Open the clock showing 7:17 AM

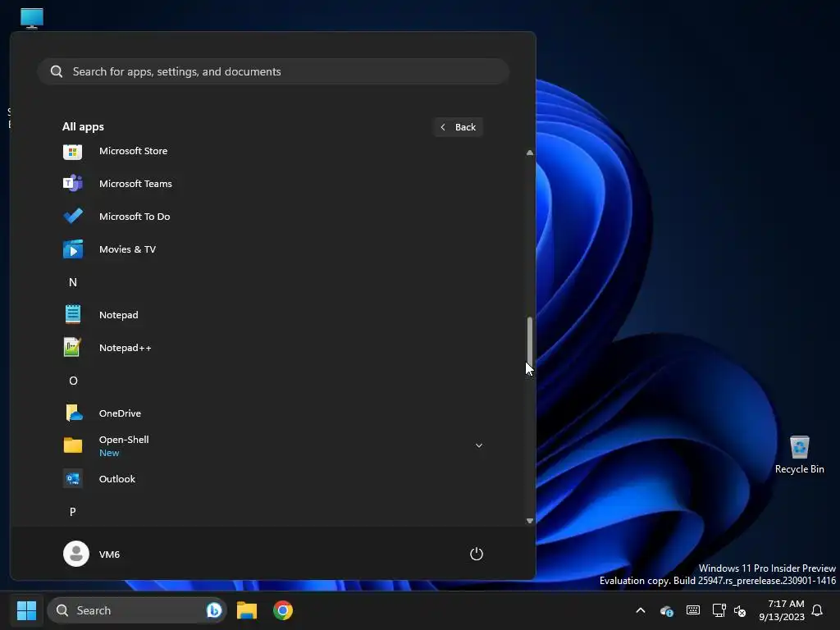[782, 610]
